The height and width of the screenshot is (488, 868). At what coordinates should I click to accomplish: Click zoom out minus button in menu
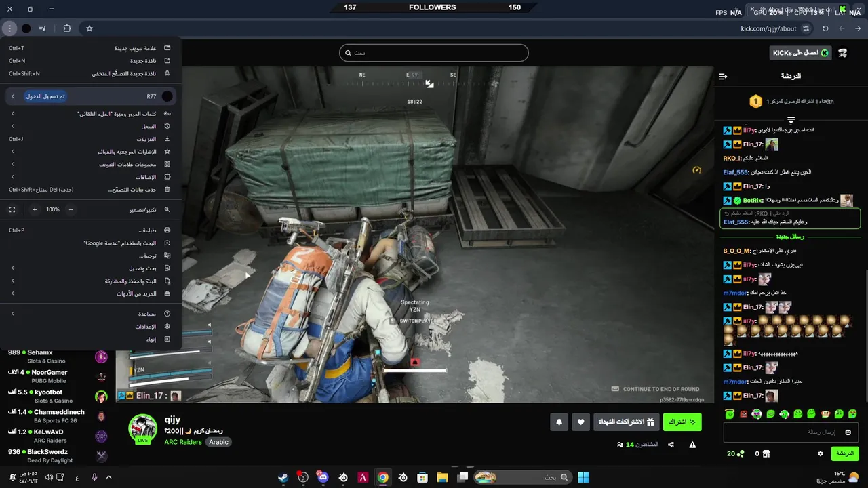click(71, 210)
